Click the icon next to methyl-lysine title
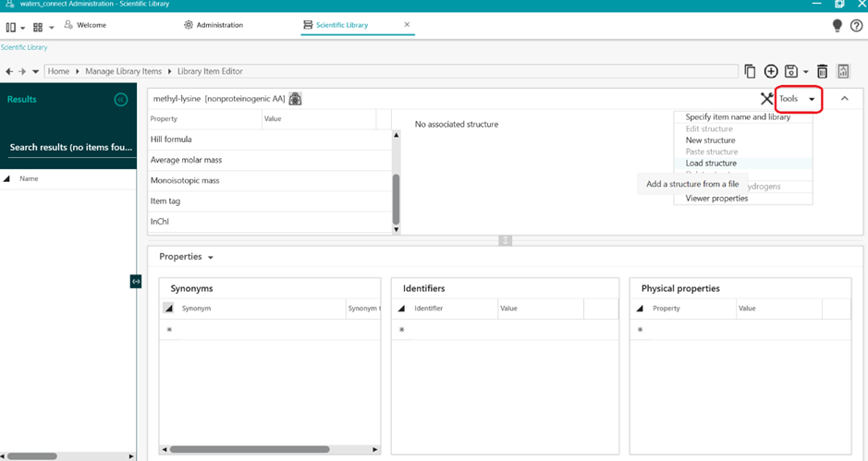 click(296, 99)
